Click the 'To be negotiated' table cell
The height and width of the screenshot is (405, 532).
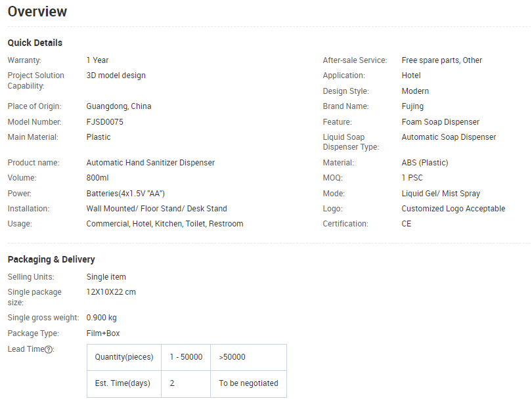(248, 383)
